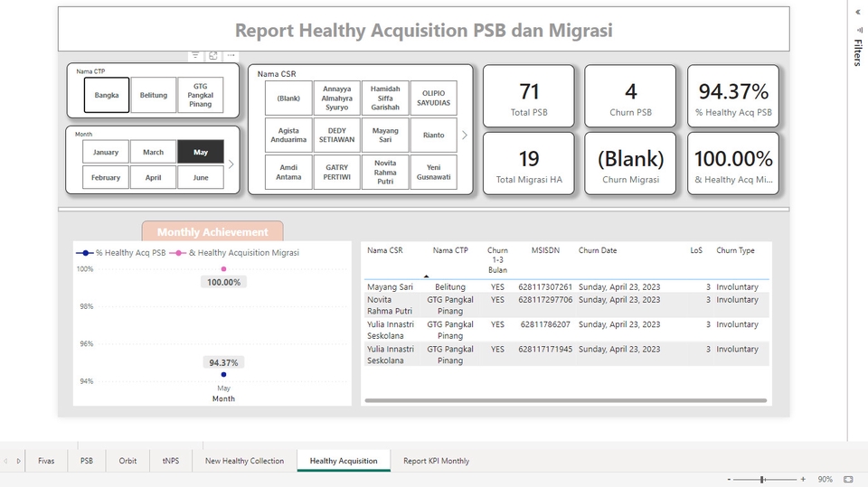The image size is (868, 487).
Task: Show more CSR names with the chevron
Action: [x=465, y=135]
